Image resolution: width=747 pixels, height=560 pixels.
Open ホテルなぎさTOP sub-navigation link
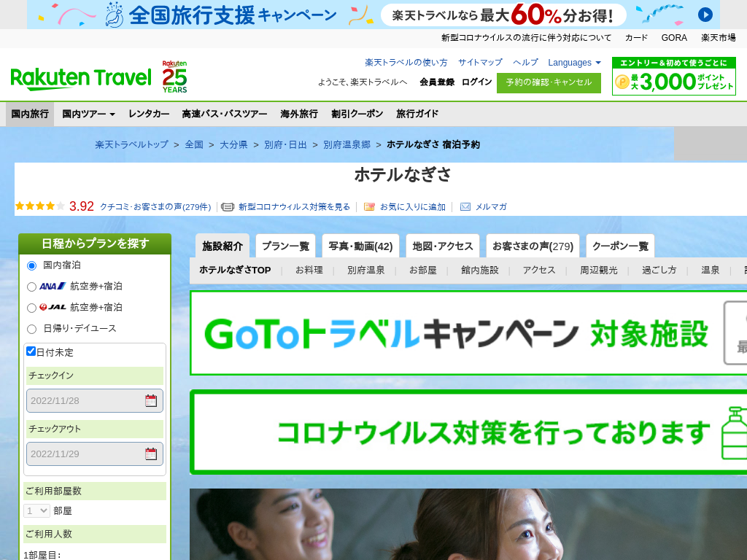pos(235,270)
